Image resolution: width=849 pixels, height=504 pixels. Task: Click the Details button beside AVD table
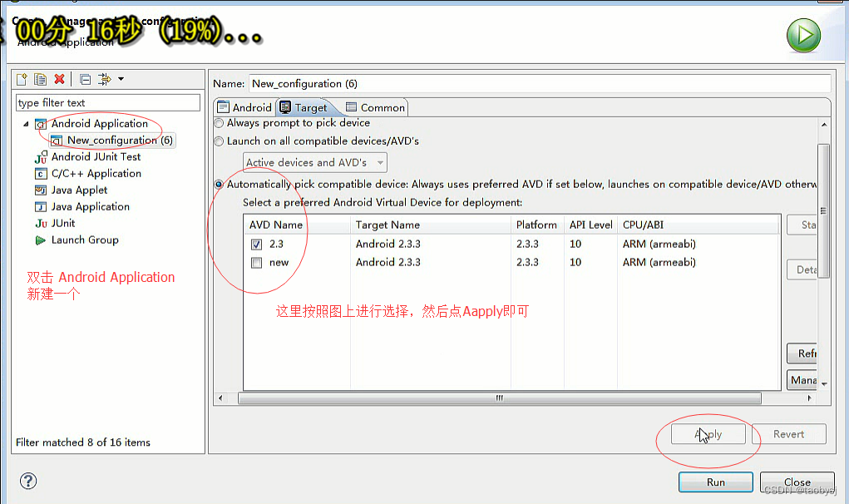tap(802, 269)
